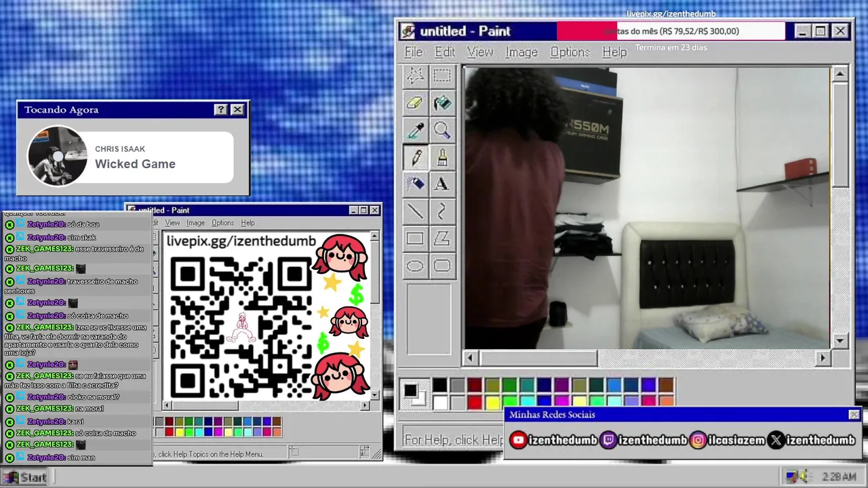This screenshot has width=868, height=488.
Task: Click the Instagram icon in social bar
Action: [698, 440]
